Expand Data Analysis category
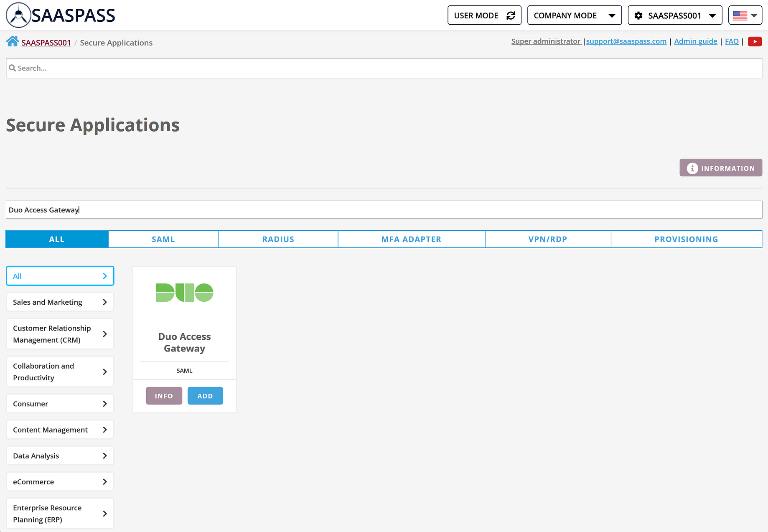Image resolution: width=768 pixels, height=532 pixels. 60,456
